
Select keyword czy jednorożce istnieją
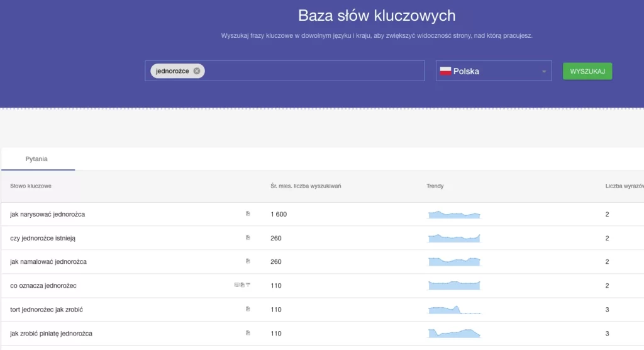(x=43, y=238)
